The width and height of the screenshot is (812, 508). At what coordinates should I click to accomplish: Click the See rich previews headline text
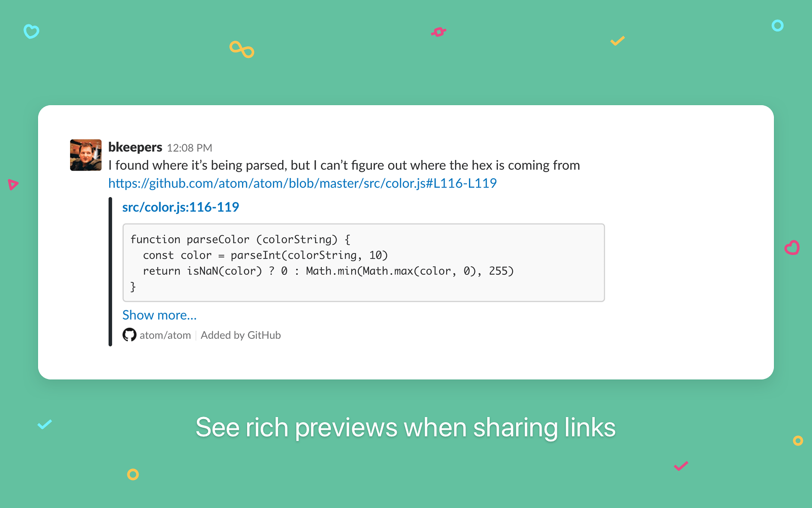pos(405,427)
